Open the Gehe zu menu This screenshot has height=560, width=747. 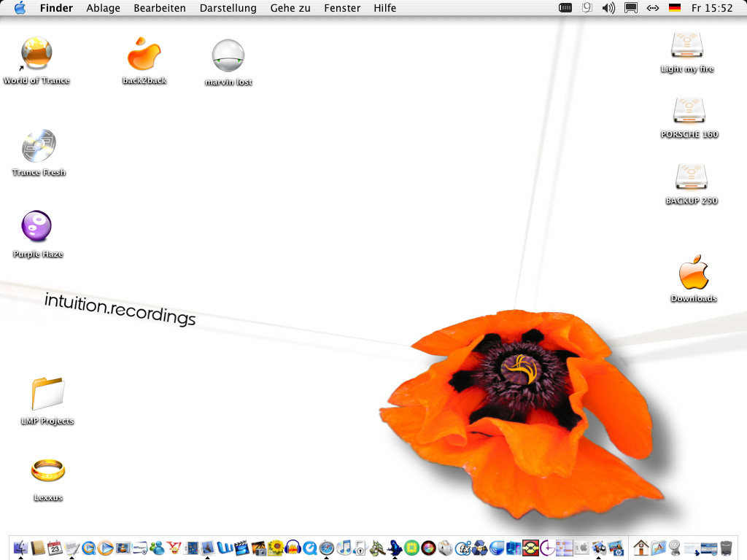tap(290, 8)
